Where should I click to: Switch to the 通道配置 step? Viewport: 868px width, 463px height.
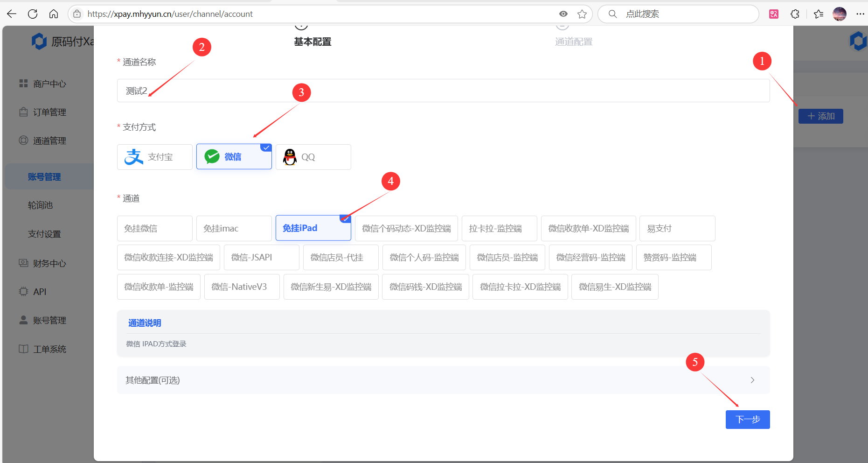coord(574,41)
